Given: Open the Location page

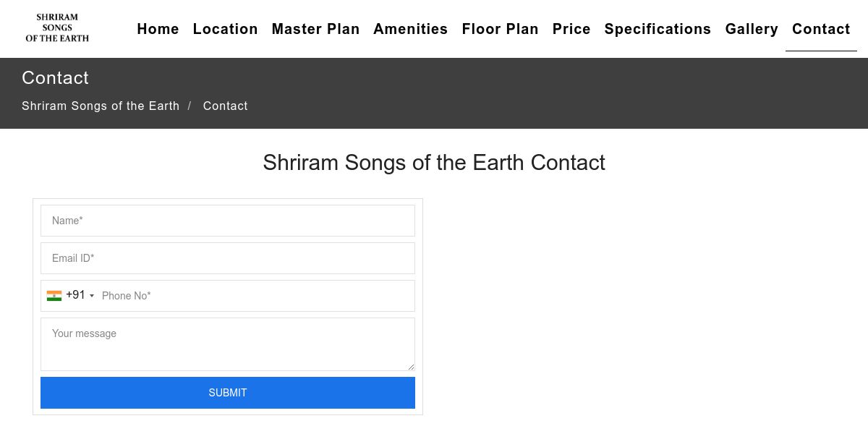Looking at the screenshot, I should [x=225, y=29].
